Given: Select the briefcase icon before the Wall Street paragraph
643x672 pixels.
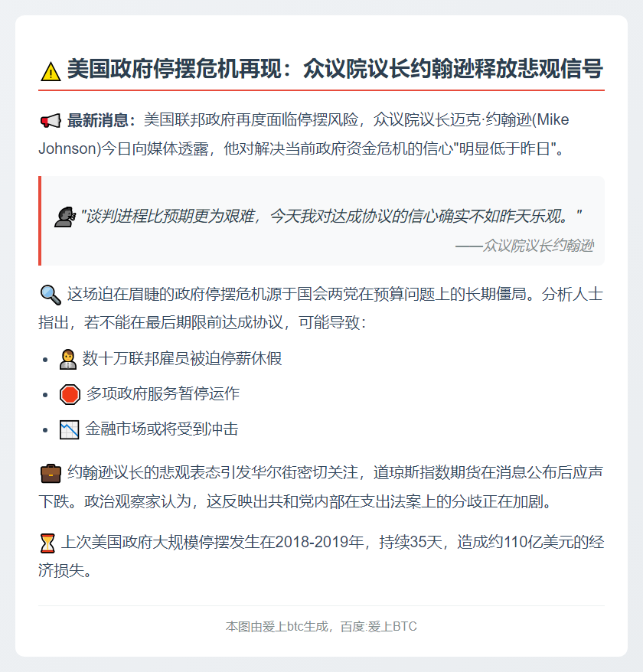Looking at the screenshot, I should 51,475.
